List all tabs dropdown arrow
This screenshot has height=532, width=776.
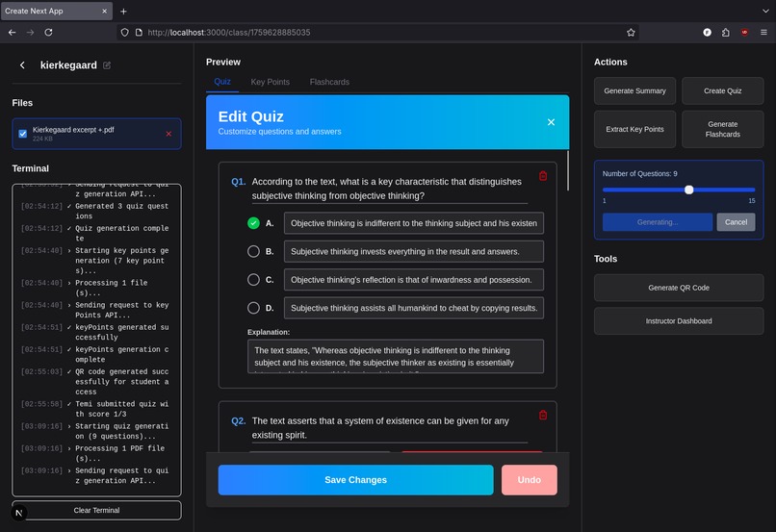point(765,11)
